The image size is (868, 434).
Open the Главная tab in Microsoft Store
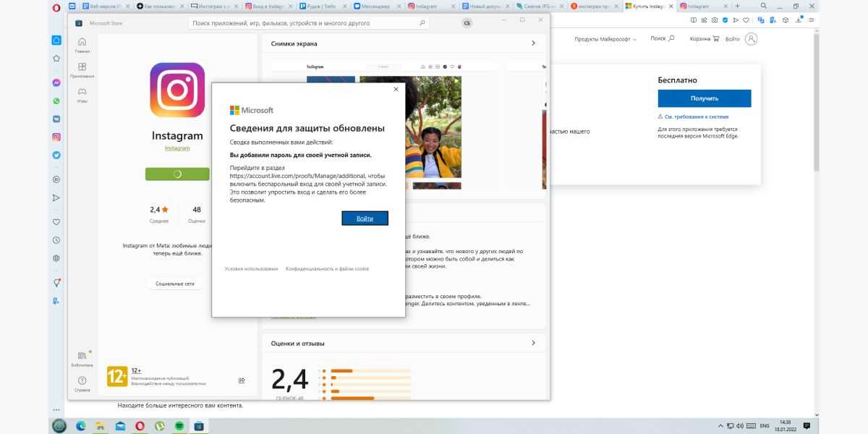tap(82, 45)
